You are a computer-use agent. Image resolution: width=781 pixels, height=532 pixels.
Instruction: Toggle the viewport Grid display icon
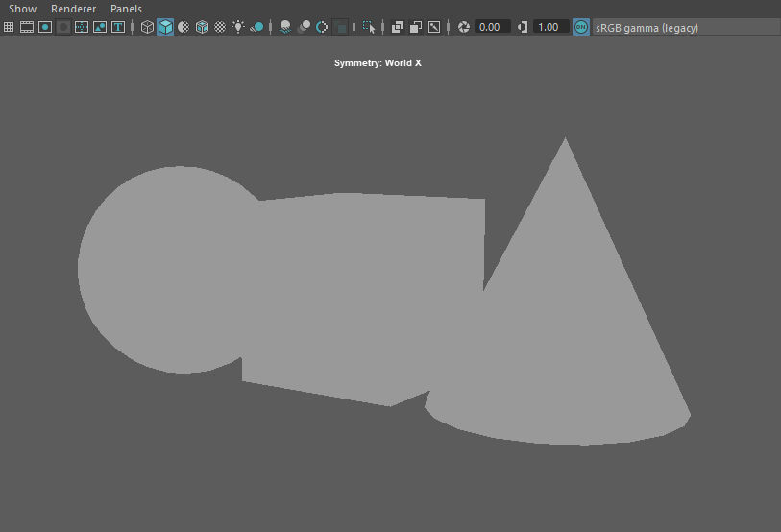9,27
